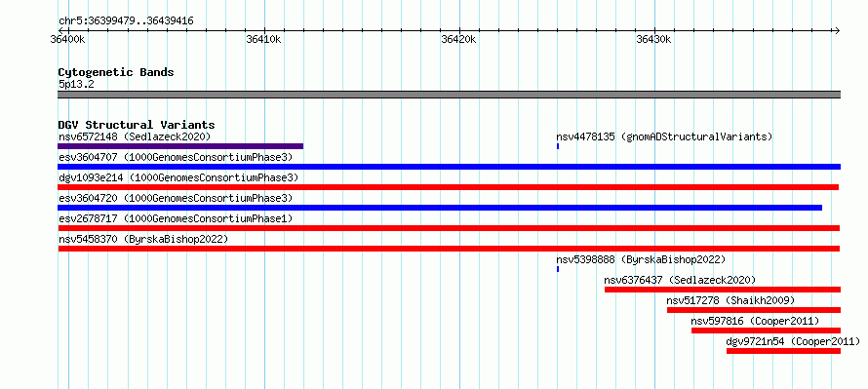Select the red dgv9721n54 variant bar
The height and width of the screenshot is (389, 868).
point(784,351)
